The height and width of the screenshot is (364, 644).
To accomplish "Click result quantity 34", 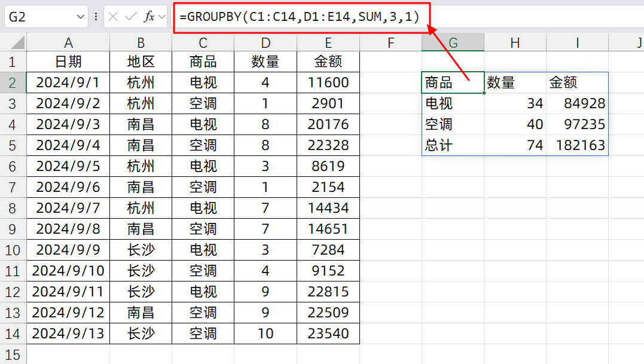I will [x=515, y=104].
